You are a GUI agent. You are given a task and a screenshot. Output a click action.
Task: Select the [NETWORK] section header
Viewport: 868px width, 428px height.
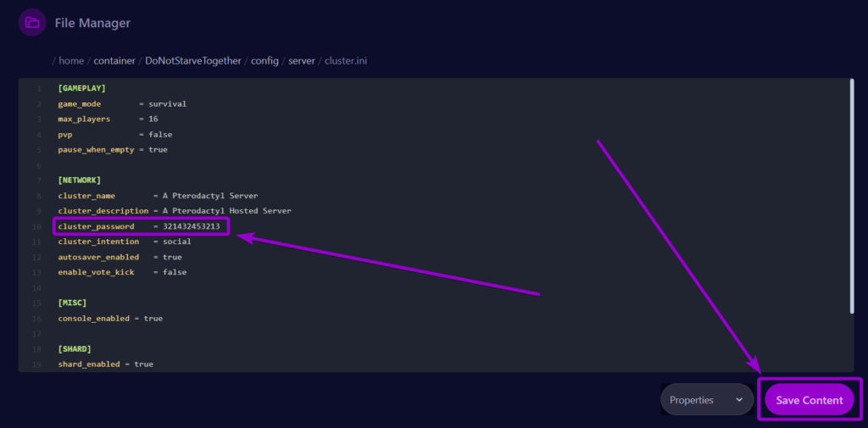79,181
